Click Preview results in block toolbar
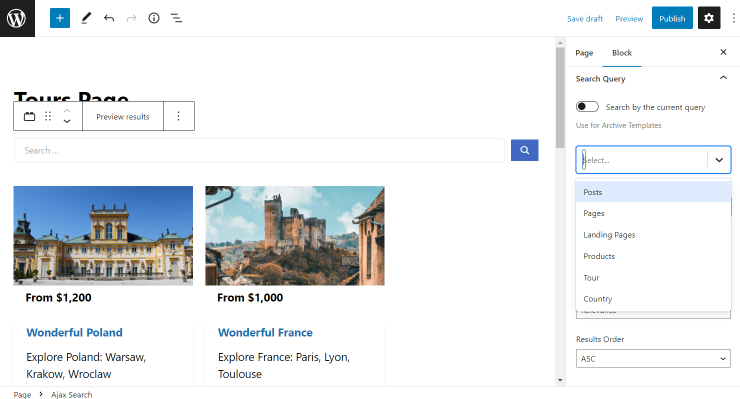 (x=123, y=117)
